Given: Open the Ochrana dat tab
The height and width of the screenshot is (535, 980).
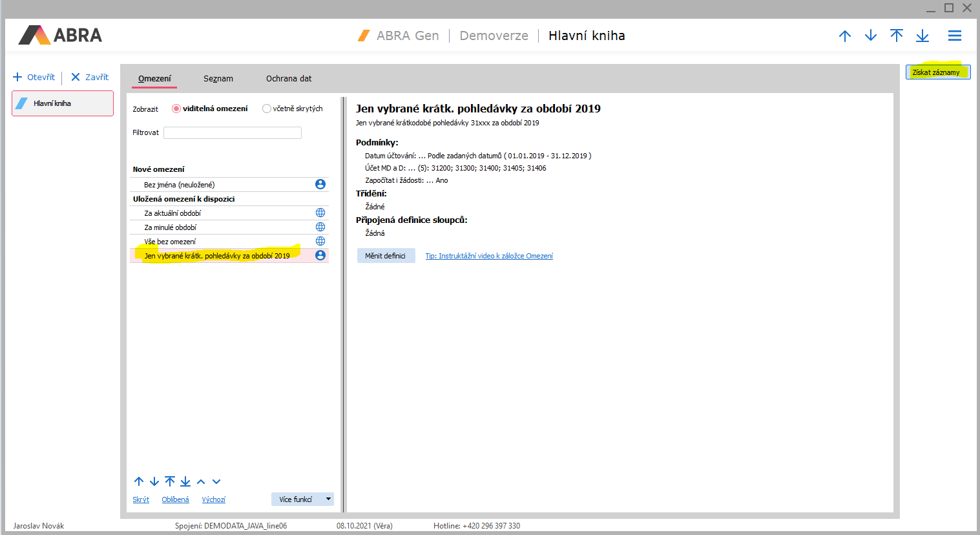Looking at the screenshot, I should (288, 79).
